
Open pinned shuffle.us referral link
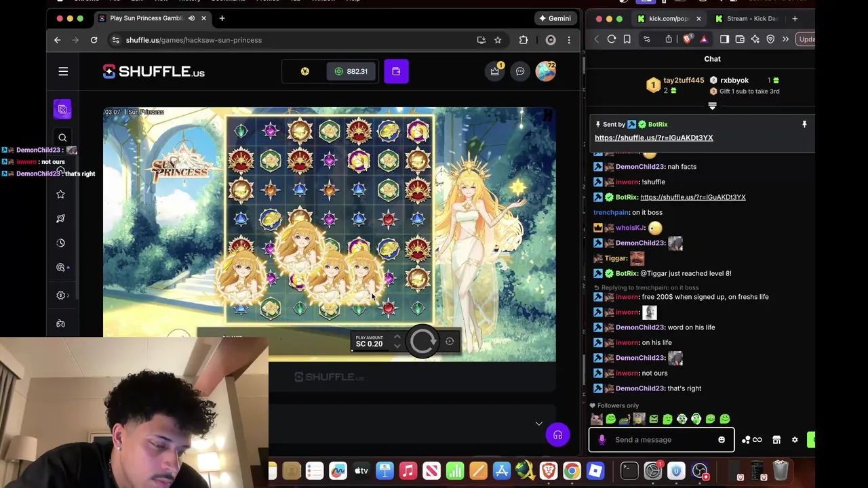pyautogui.click(x=654, y=138)
